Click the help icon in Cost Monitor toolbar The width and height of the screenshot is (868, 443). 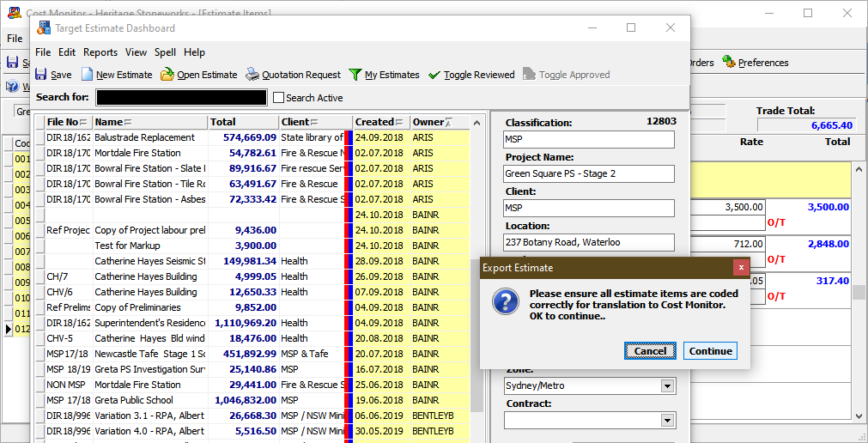coord(12,87)
